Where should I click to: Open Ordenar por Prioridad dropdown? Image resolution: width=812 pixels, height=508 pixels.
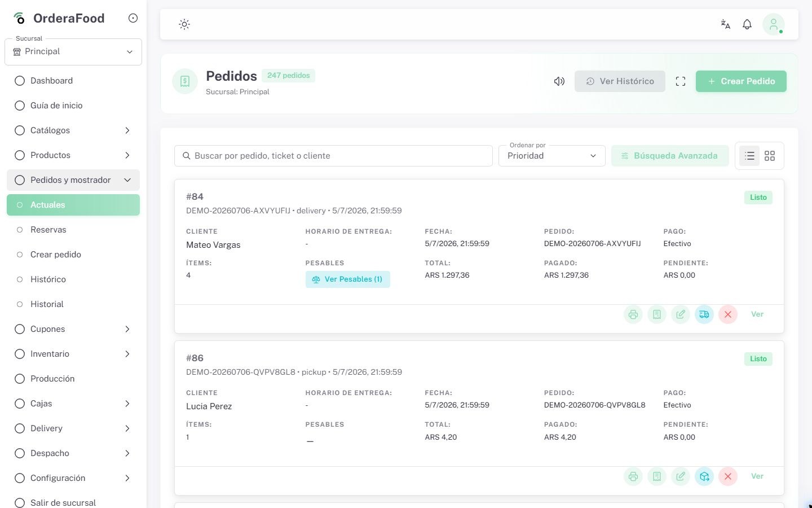tap(552, 156)
